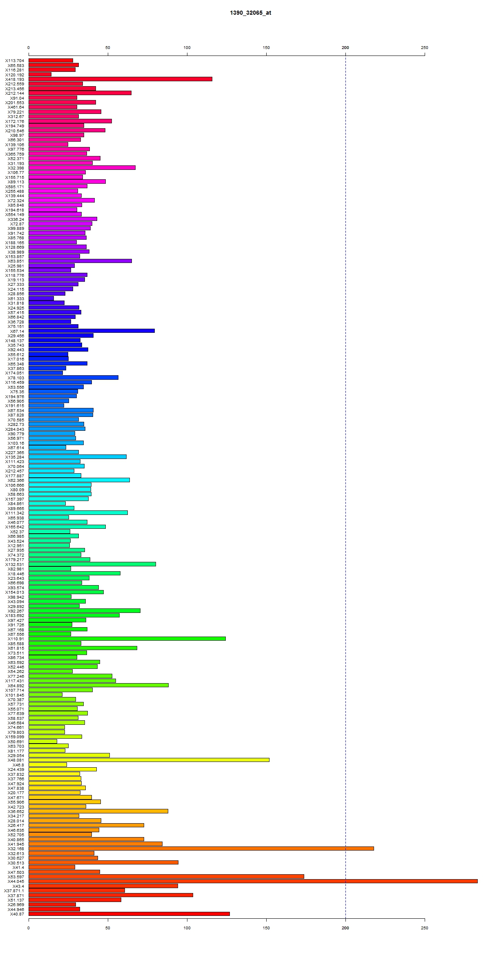Select the X32.168 label
Viewport: 490px width, 980px height.
(16, 849)
